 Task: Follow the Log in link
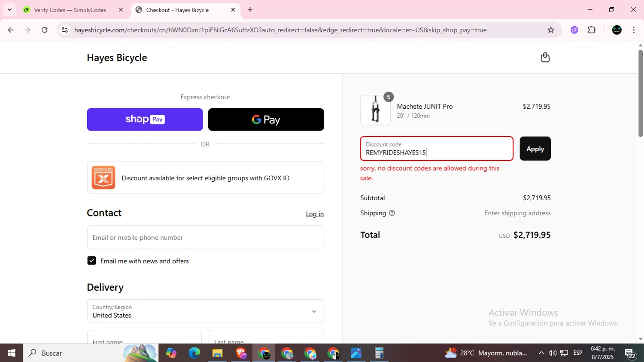pyautogui.click(x=315, y=214)
